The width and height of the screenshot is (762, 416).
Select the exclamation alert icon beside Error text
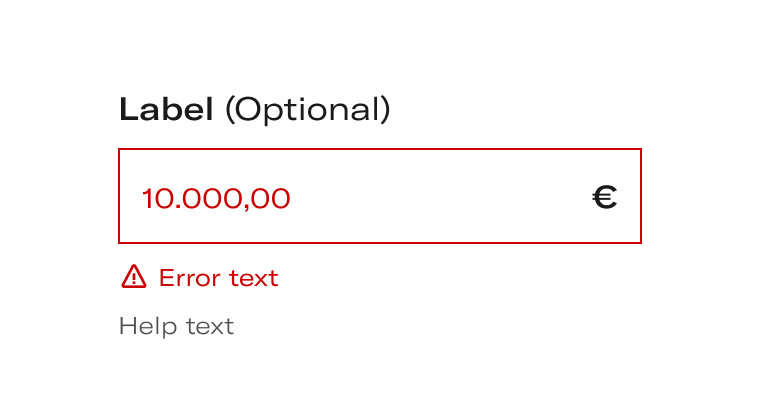[x=134, y=277]
